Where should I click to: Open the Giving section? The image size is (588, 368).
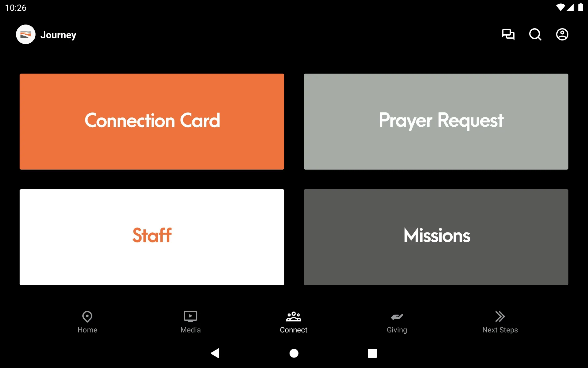(x=397, y=321)
